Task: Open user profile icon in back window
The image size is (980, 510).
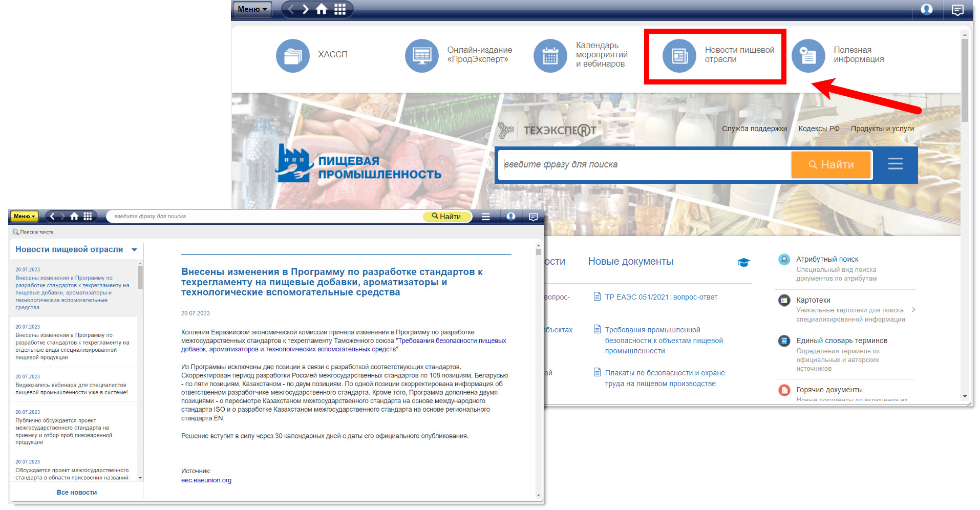Action: click(x=927, y=9)
